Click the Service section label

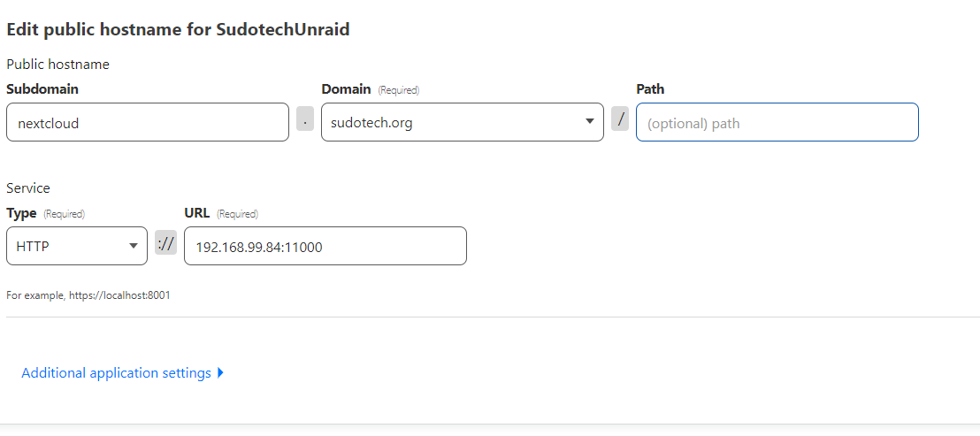28,187
